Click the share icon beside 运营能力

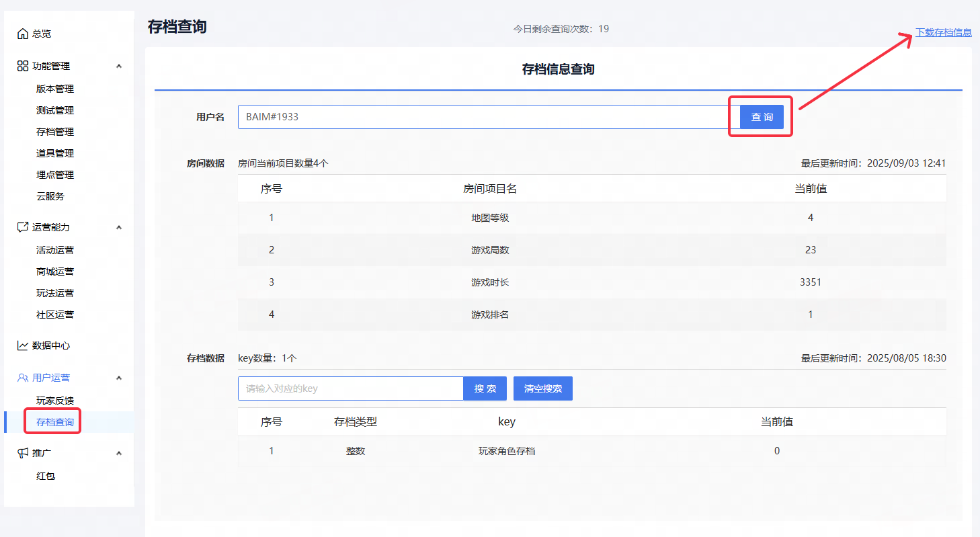coord(23,227)
